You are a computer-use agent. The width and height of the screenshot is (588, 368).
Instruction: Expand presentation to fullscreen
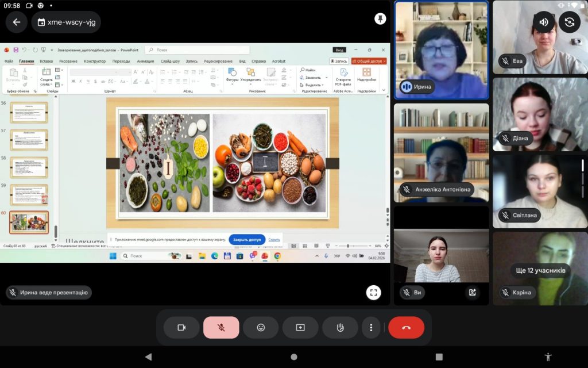pos(374,293)
